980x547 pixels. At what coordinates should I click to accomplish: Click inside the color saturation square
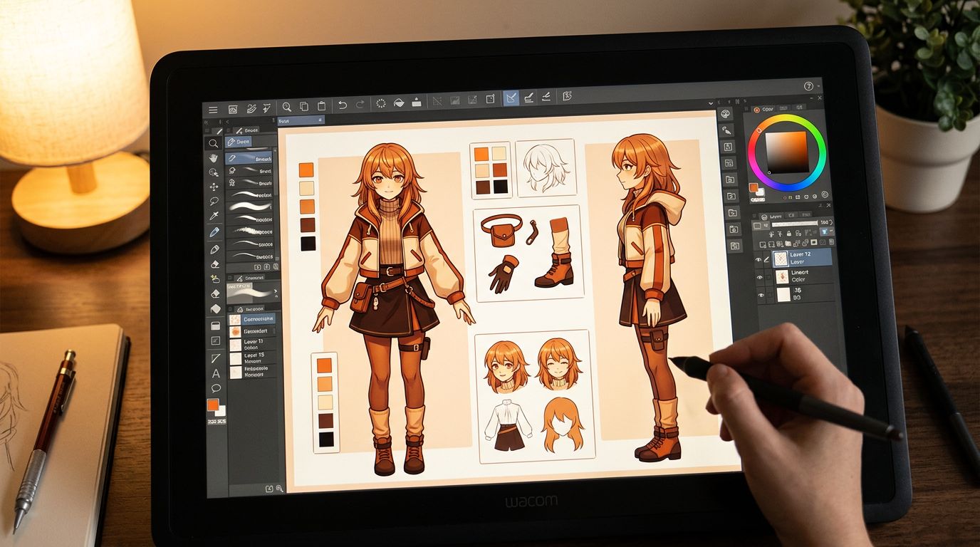[787, 153]
